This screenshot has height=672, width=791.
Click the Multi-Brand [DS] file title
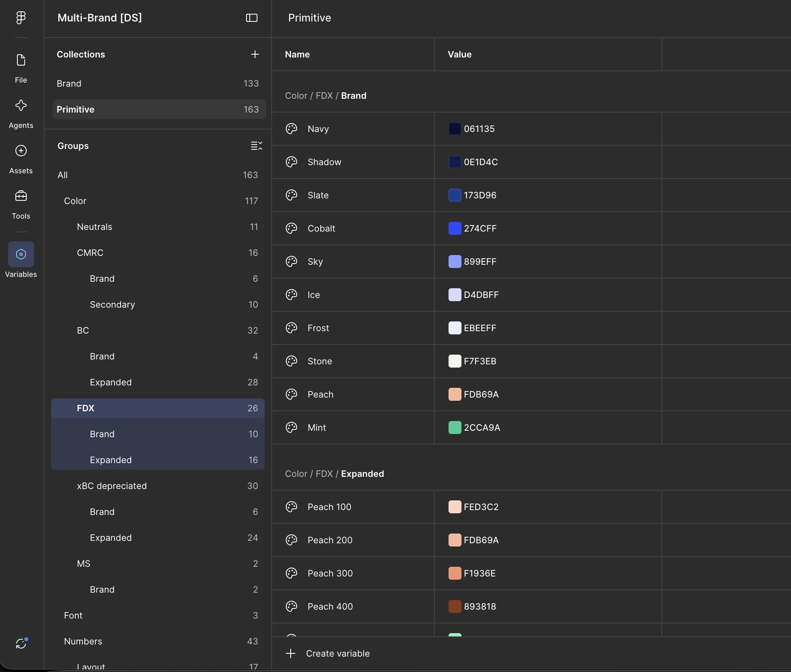click(100, 18)
